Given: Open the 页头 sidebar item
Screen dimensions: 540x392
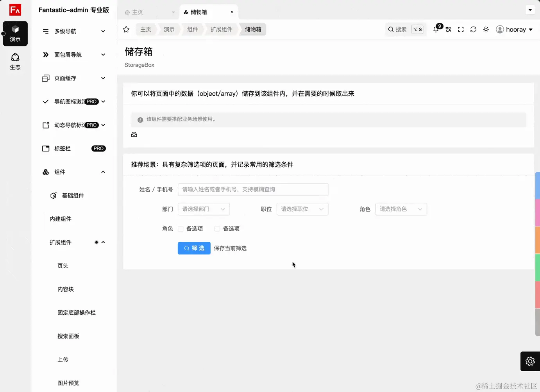Looking at the screenshot, I should click(x=63, y=266).
